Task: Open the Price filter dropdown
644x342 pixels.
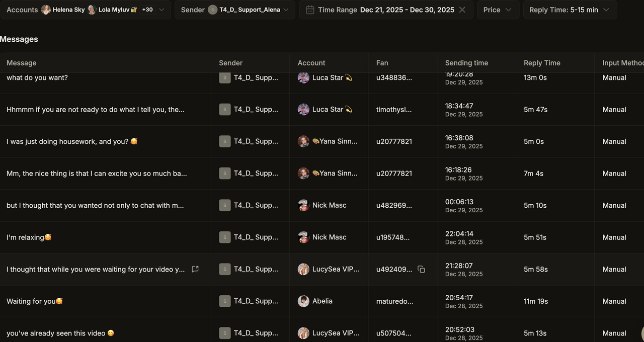Action: [498, 10]
